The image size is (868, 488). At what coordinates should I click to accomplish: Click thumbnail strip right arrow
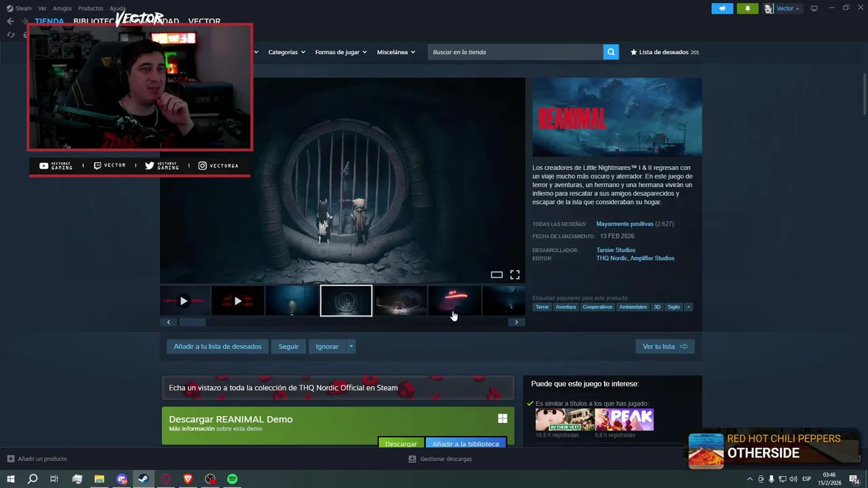coord(517,322)
